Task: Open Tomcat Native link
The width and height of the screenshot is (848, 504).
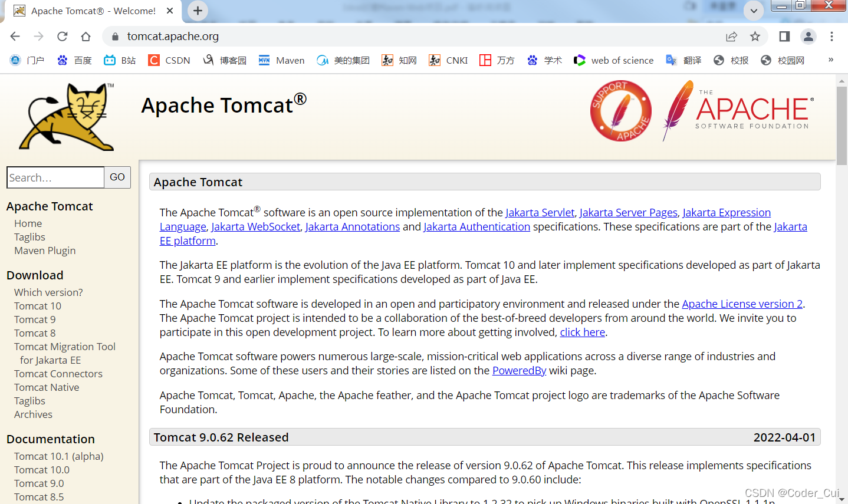Action: tap(47, 387)
